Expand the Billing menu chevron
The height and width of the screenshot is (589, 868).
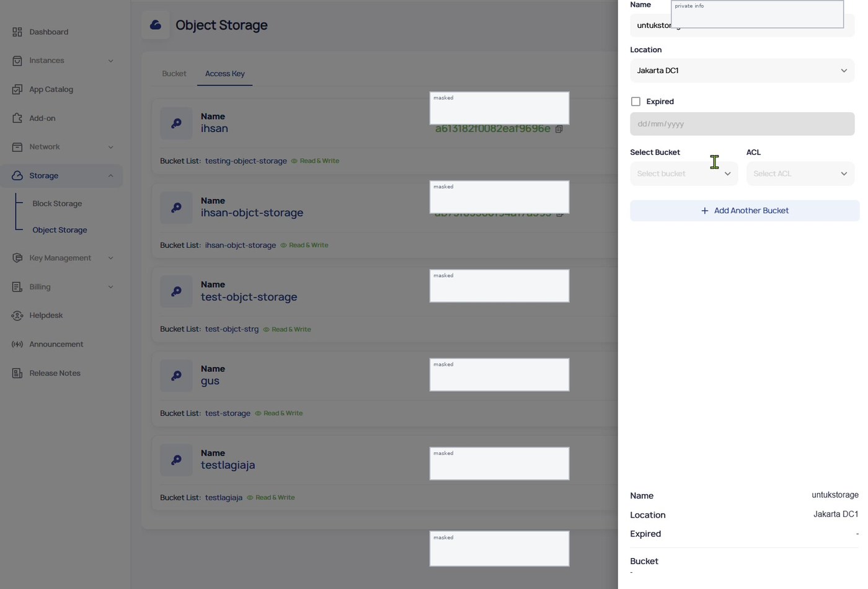(111, 286)
